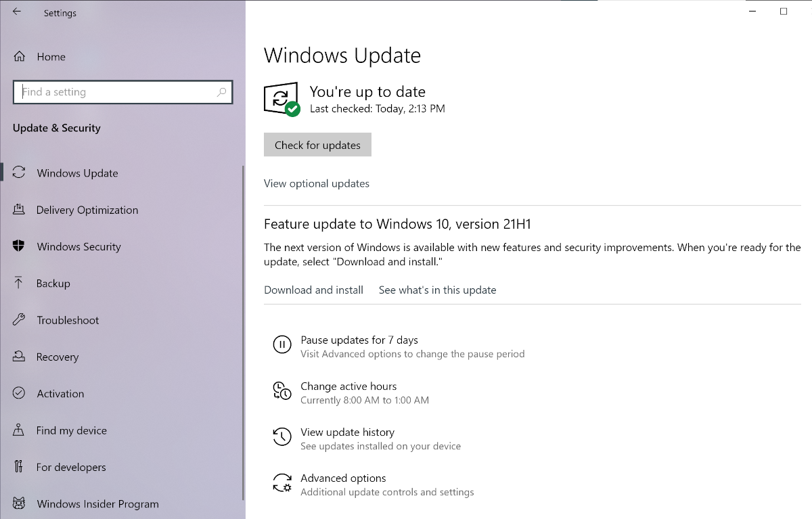Image resolution: width=812 pixels, height=519 pixels.
Task: Select Backup in the sidebar
Action: coord(53,284)
